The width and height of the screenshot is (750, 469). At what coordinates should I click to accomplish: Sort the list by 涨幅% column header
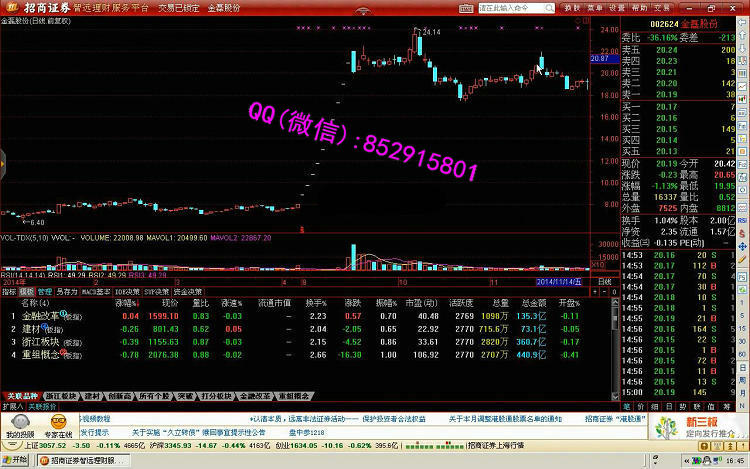tap(126, 302)
